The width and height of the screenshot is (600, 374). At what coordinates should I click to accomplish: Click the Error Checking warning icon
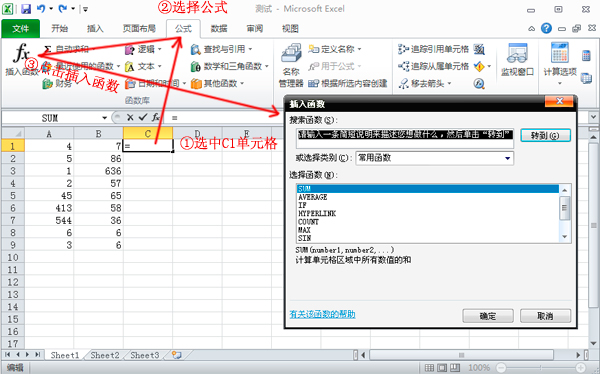tap(479, 67)
